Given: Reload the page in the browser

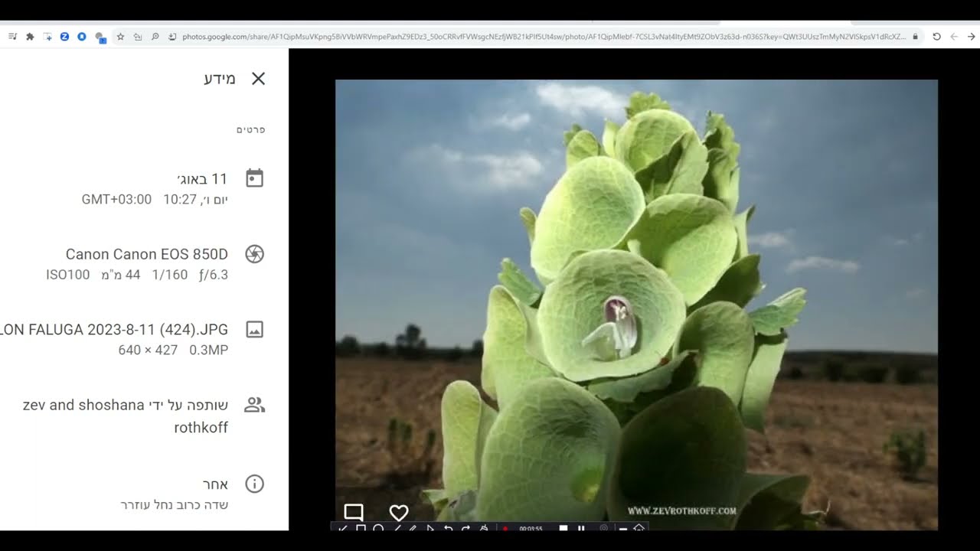Looking at the screenshot, I should (936, 37).
